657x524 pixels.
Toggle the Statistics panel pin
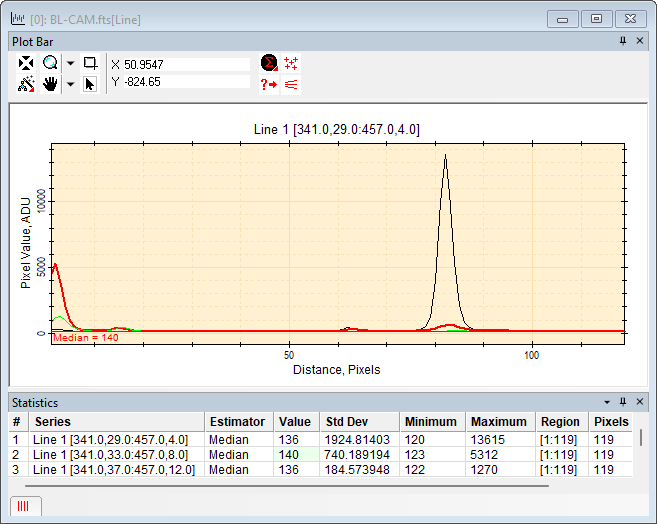[x=622, y=401]
